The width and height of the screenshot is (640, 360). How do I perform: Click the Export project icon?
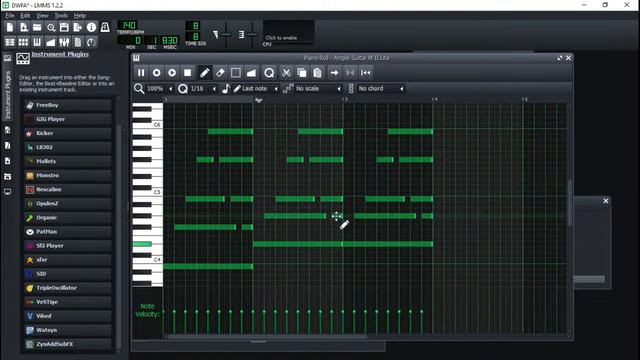[78, 27]
